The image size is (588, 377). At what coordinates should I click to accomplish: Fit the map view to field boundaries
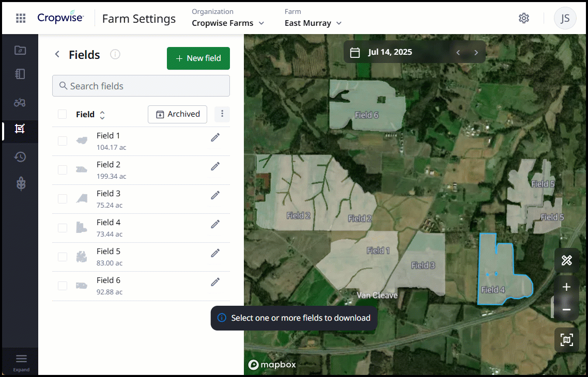coord(566,340)
